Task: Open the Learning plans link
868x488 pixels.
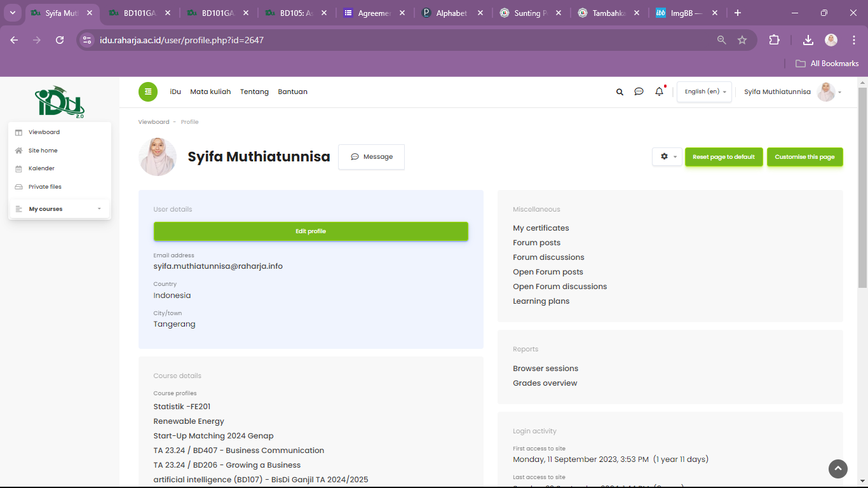Action: [x=541, y=301]
